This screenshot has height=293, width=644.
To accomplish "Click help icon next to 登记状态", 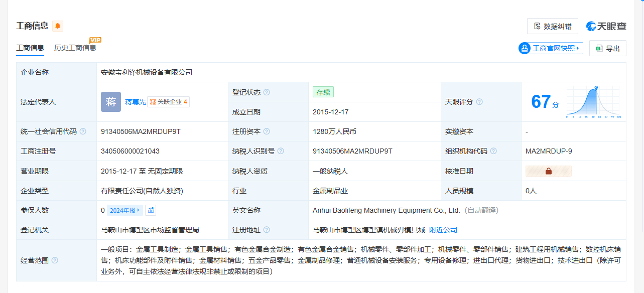I will [267, 92].
